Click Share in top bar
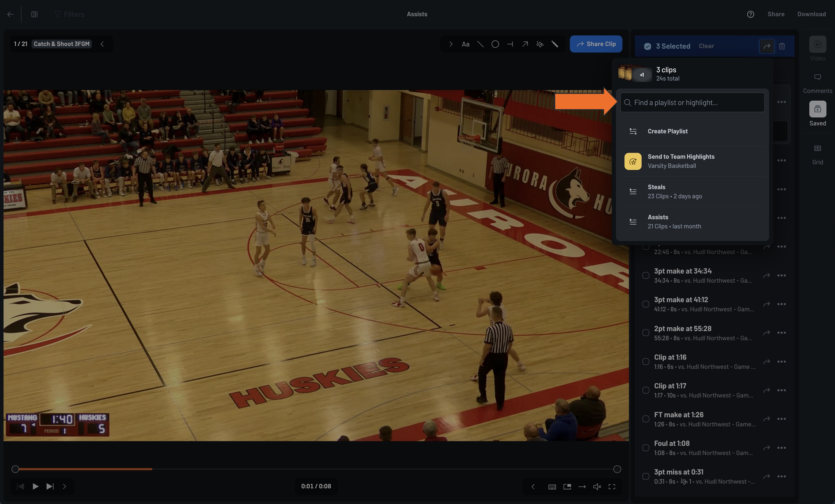The height and width of the screenshot is (504, 835). tap(776, 14)
